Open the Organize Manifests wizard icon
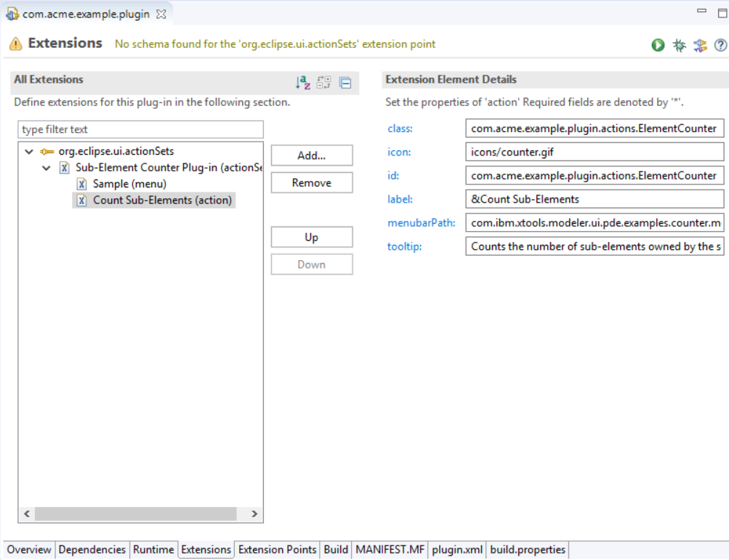The image size is (729, 560). [x=700, y=45]
